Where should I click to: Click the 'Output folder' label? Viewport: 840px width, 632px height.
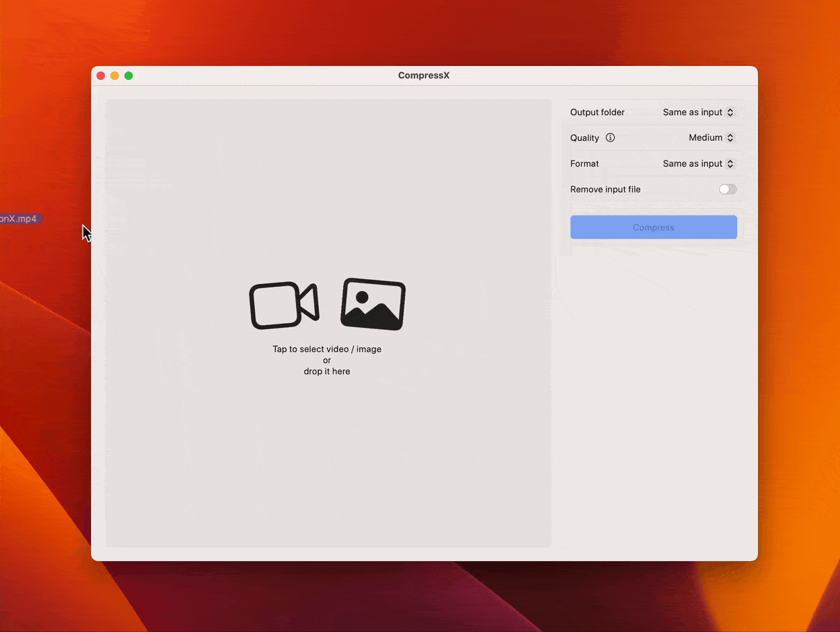597,113
